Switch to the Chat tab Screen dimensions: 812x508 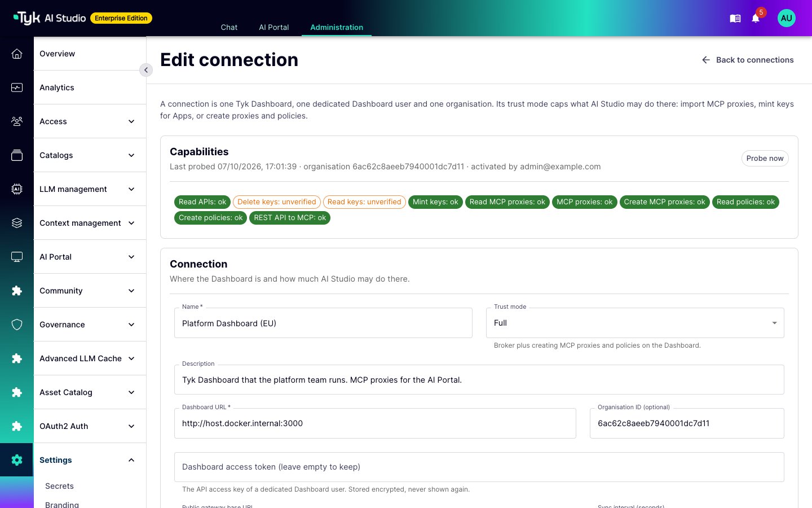point(229,27)
